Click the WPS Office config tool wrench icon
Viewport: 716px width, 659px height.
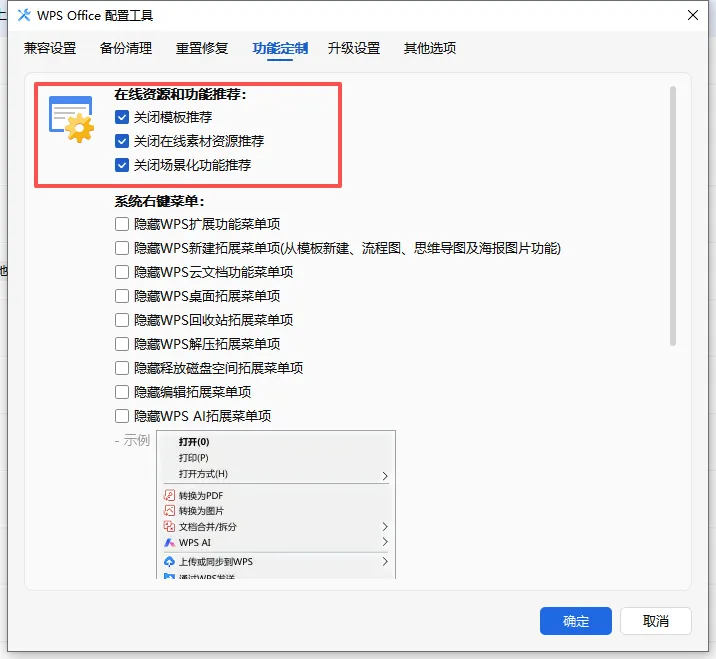(x=24, y=15)
